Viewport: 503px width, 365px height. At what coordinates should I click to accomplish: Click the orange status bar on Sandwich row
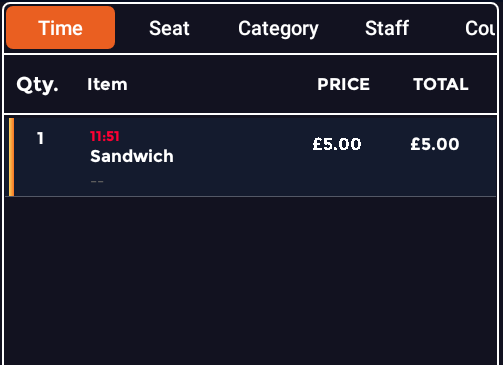(11, 157)
